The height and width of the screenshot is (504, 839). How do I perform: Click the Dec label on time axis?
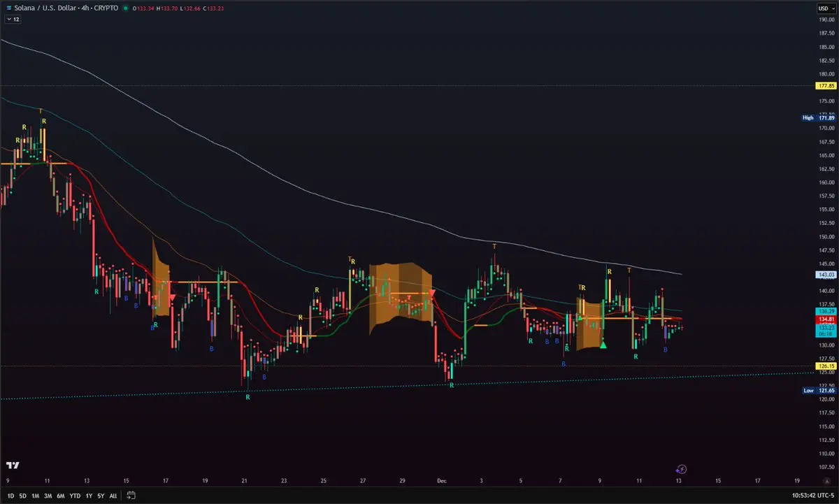coord(440,481)
